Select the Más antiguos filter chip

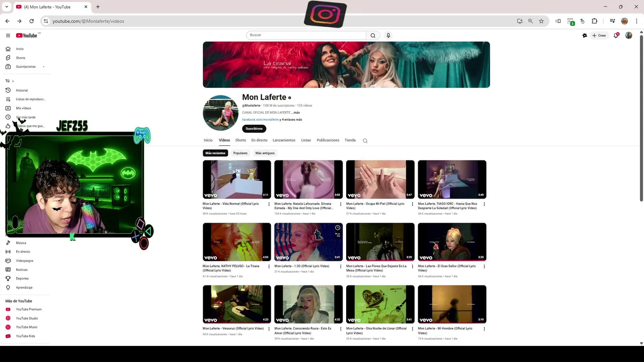coord(265,153)
